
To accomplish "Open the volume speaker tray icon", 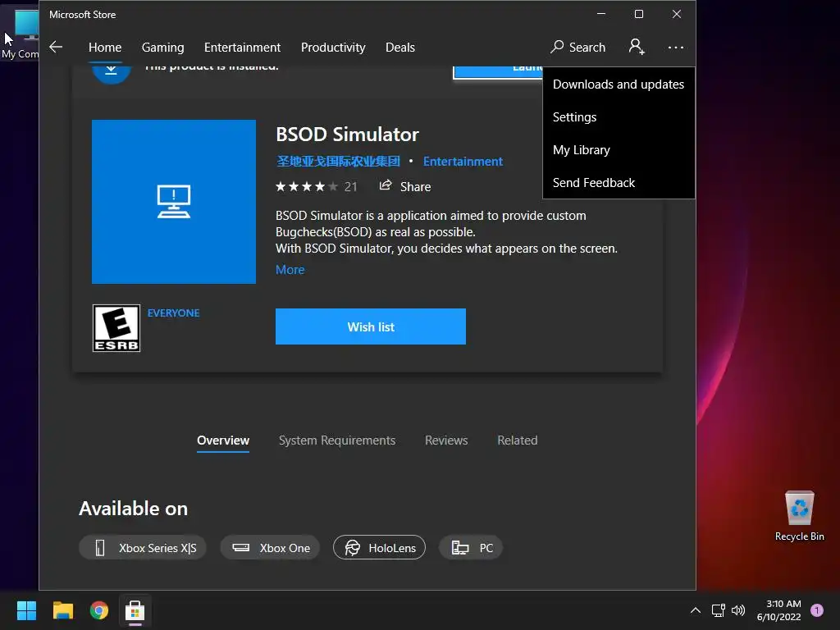I will point(738,610).
